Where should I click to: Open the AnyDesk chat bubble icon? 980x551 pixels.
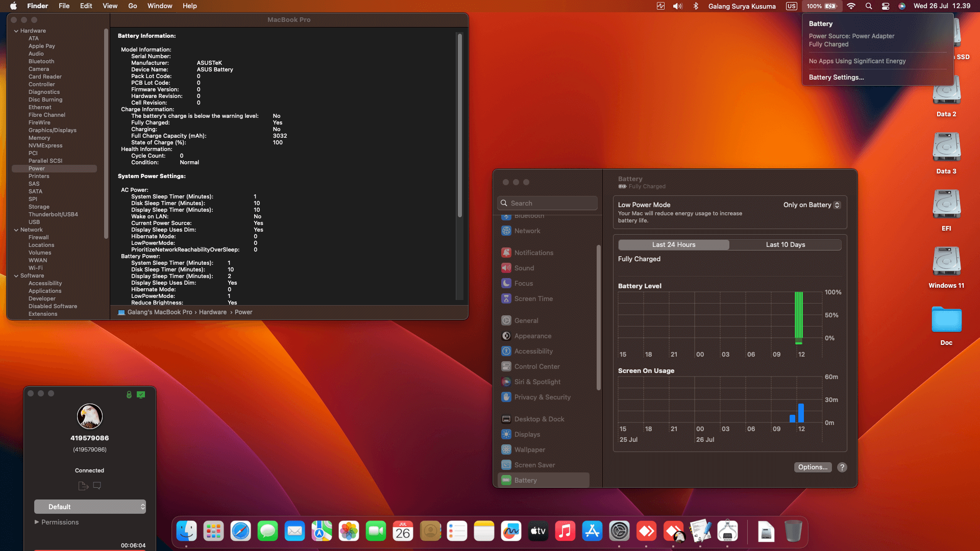click(97, 486)
